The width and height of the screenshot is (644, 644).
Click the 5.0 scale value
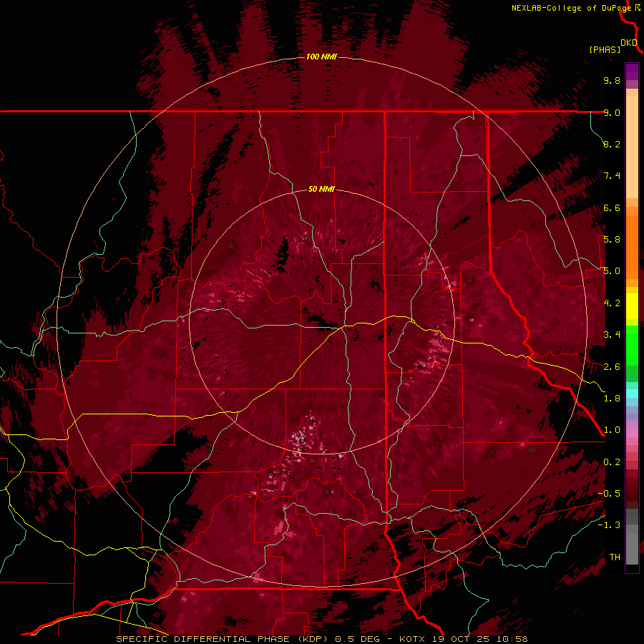612,271
